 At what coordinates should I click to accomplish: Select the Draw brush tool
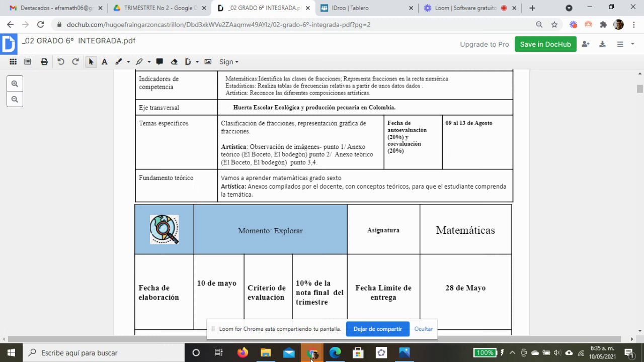point(119,62)
